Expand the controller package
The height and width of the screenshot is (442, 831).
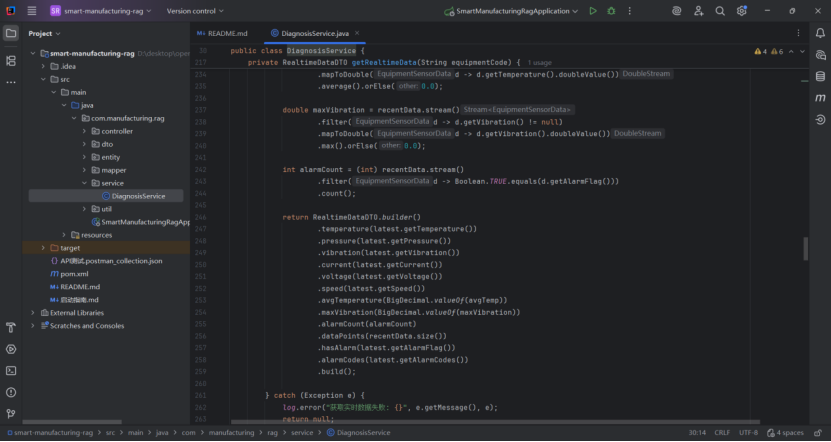pos(84,131)
